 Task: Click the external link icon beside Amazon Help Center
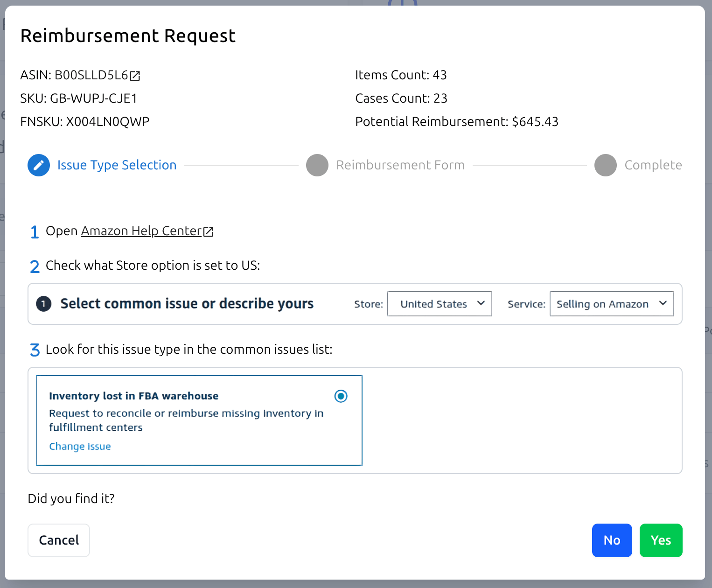(x=208, y=231)
